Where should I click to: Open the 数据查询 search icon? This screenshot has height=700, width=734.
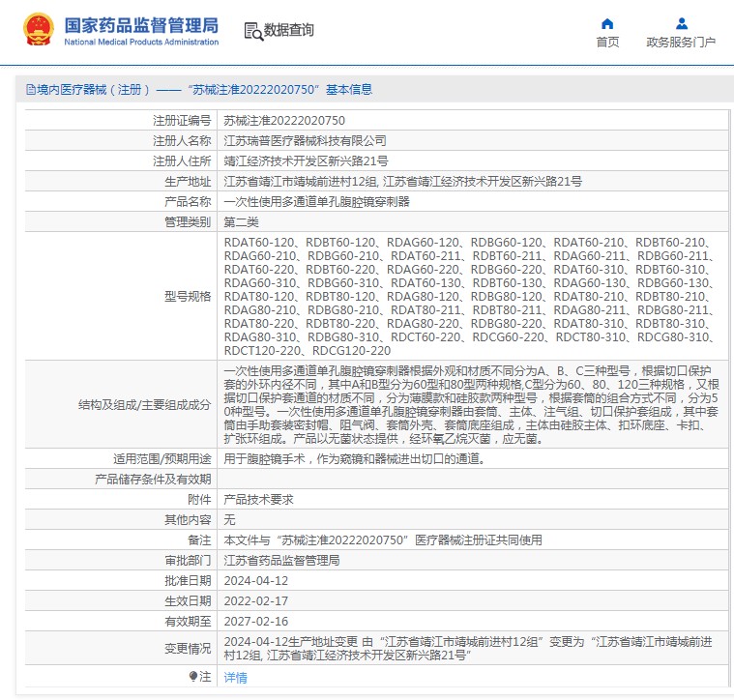(x=253, y=31)
